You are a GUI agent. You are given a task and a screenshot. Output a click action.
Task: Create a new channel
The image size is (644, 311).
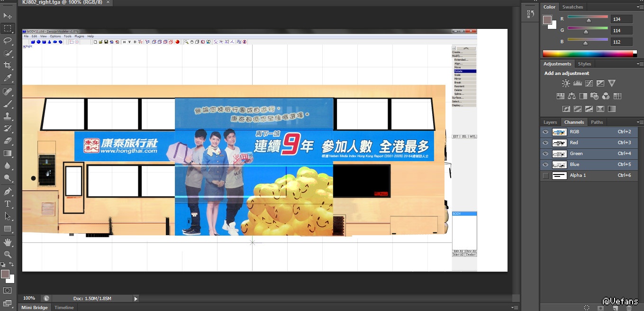[615, 308]
